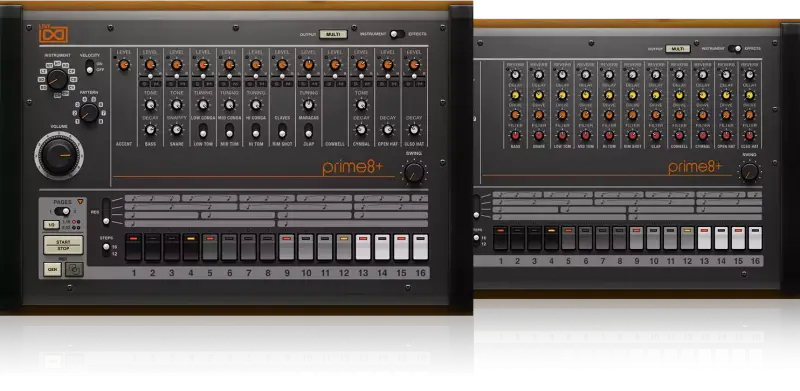Click the Clap Tuning knob
Viewport: 800px width, 391px height.
tap(308, 105)
